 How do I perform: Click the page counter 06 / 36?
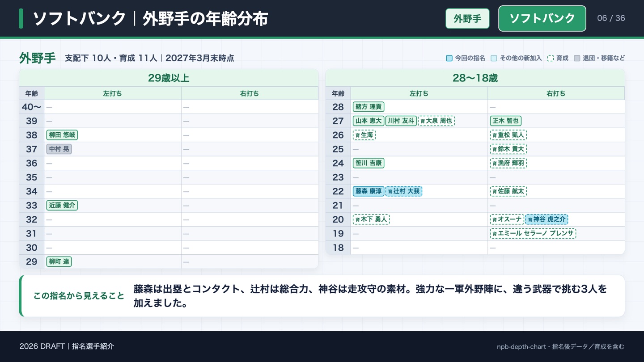pos(611,18)
